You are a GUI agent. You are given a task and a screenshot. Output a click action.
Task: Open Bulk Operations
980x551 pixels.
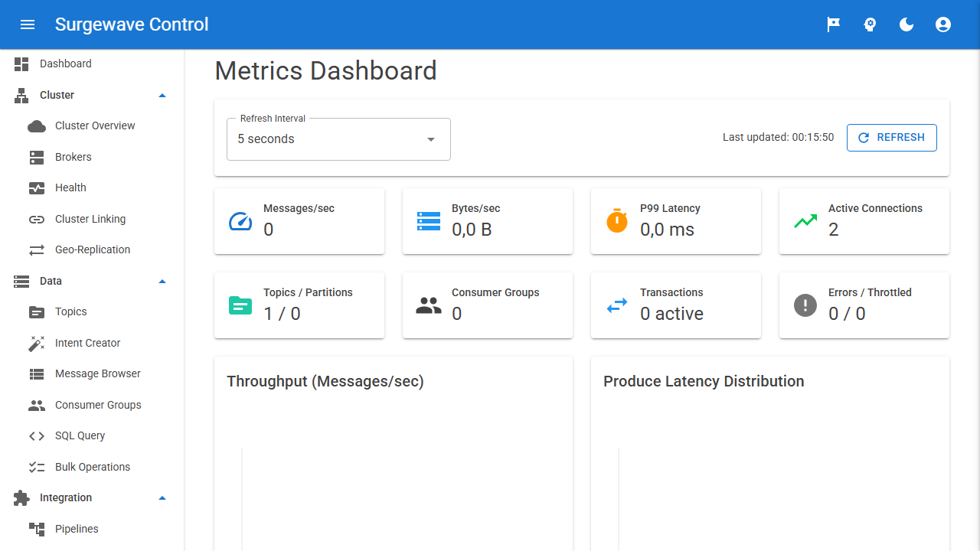pos(92,468)
